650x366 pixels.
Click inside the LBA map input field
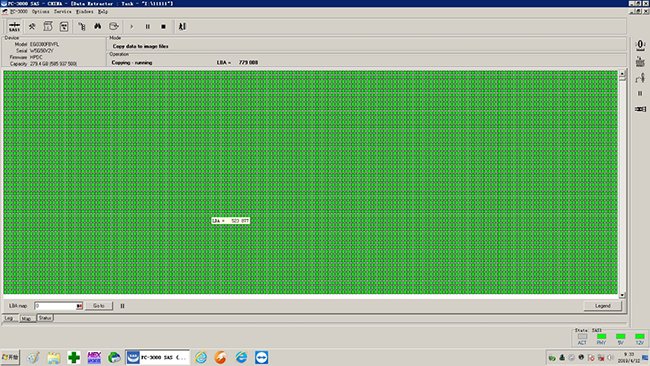coord(56,306)
